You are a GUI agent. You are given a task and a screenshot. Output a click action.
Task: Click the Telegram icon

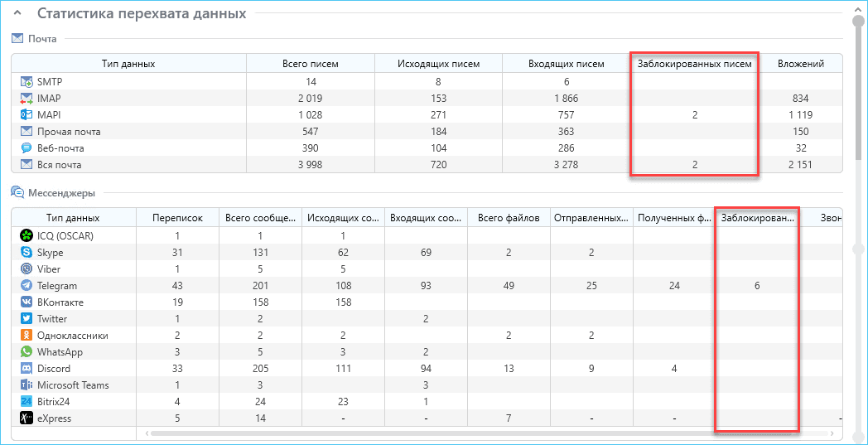(x=27, y=285)
